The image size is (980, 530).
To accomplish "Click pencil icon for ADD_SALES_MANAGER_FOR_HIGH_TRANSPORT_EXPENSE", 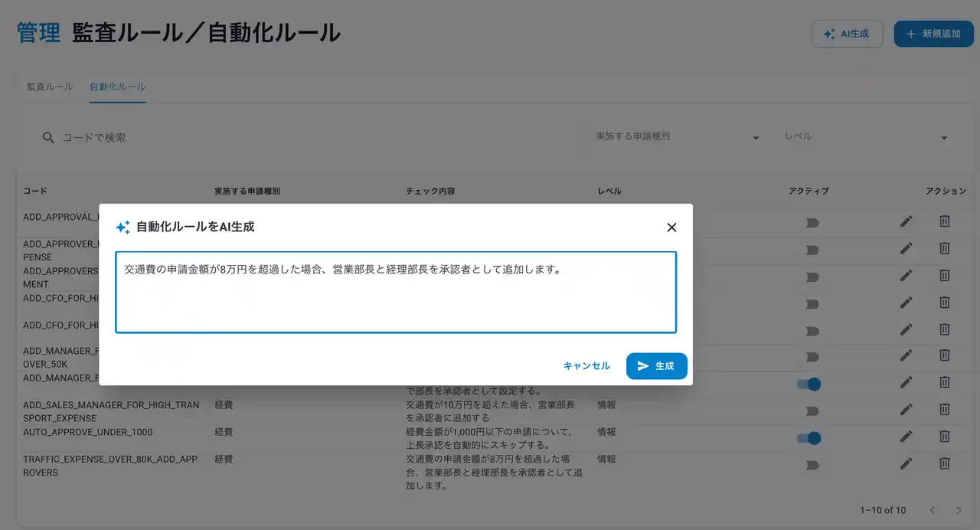I will pyautogui.click(x=906, y=409).
